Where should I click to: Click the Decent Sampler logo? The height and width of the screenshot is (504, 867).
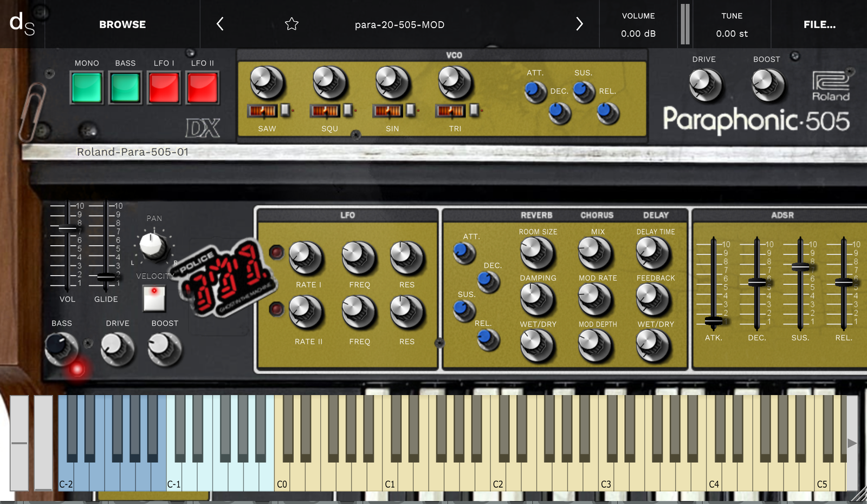22,24
